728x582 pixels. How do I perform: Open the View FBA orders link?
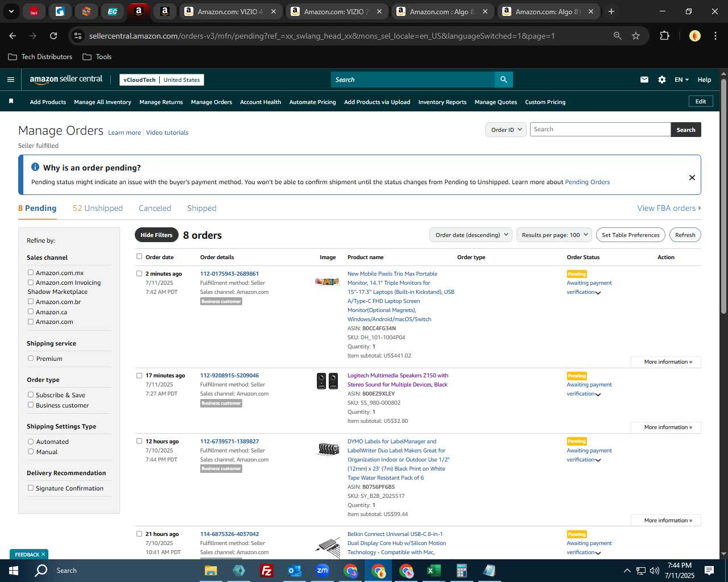pyautogui.click(x=669, y=208)
